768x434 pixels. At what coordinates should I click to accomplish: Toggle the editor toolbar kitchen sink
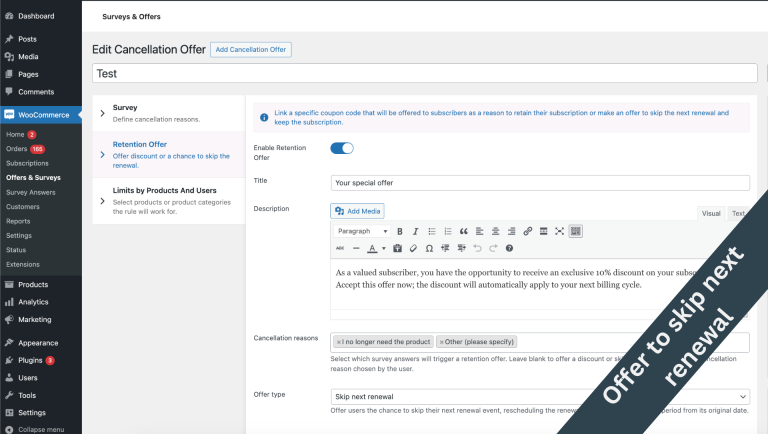[x=576, y=231]
